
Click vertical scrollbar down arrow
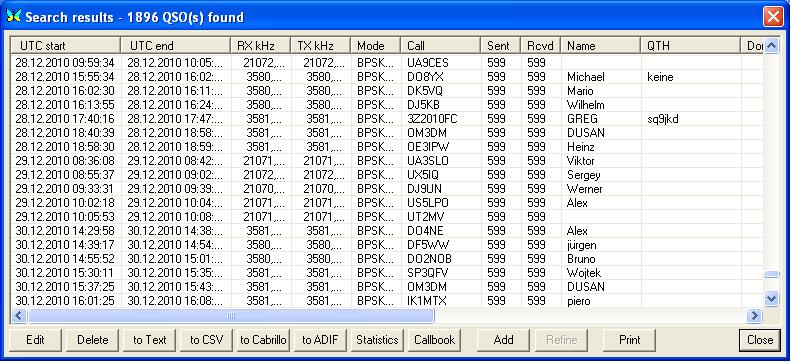click(771, 299)
